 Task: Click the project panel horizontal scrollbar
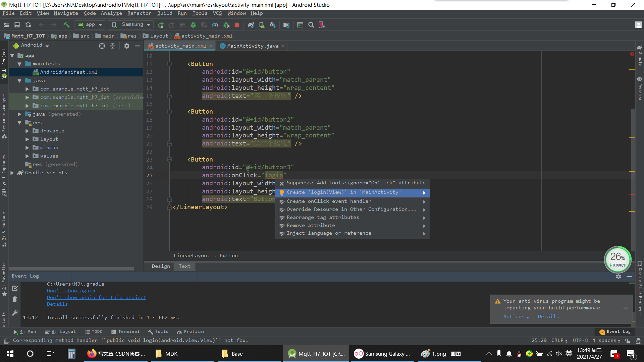71,268
